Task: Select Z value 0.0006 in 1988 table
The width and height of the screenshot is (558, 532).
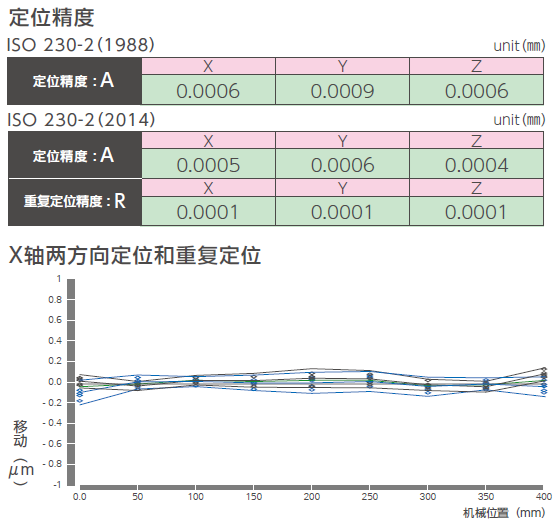Action: (477, 91)
